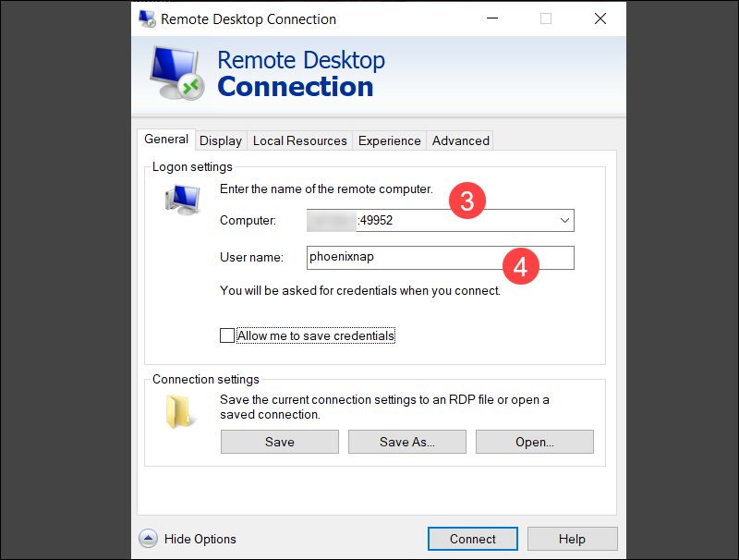739x560 pixels.
Task: Click the Hide Options text label
Action: coord(200,539)
